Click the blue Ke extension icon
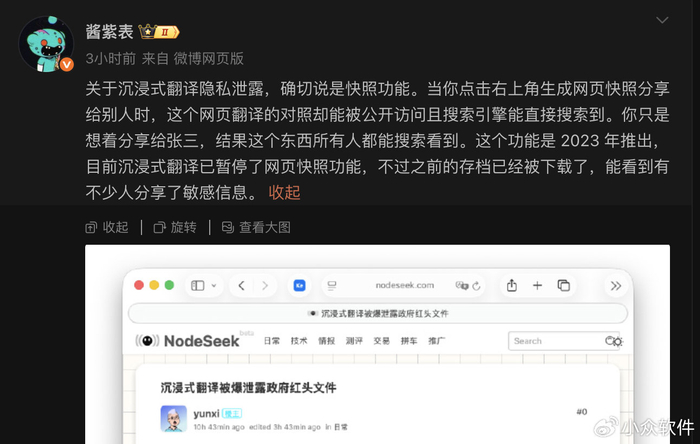This screenshot has height=444, width=700. click(299, 285)
